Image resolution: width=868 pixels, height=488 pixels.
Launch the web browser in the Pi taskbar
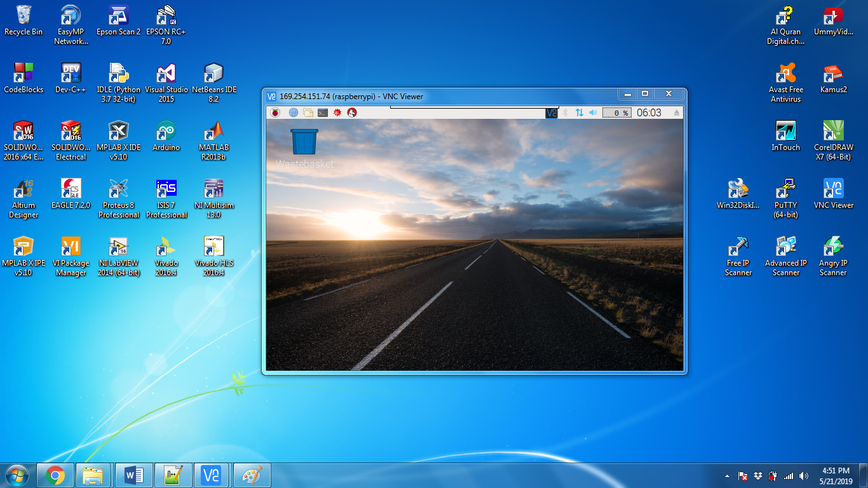(292, 112)
